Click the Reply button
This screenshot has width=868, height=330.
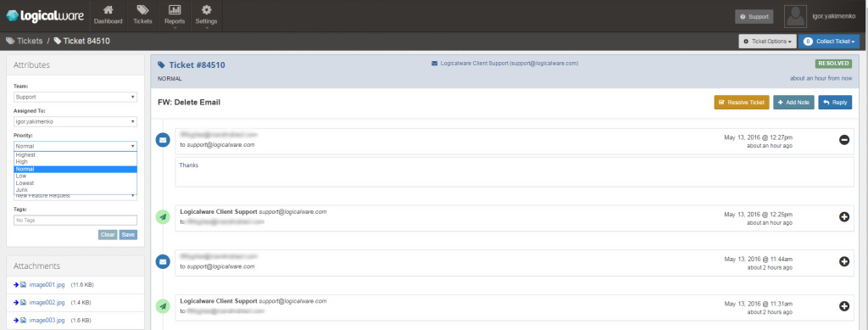pos(835,103)
